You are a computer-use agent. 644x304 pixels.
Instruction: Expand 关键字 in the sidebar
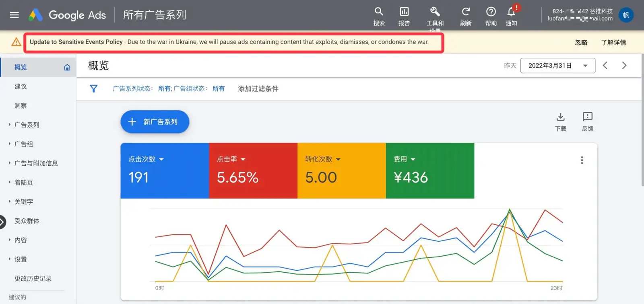point(10,201)
